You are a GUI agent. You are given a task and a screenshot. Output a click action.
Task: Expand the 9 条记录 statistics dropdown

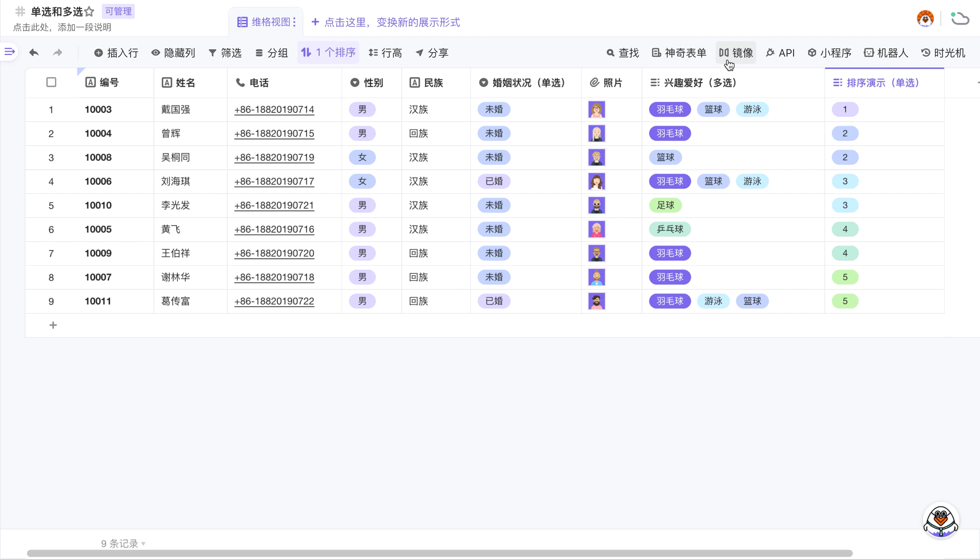[123, 543]
